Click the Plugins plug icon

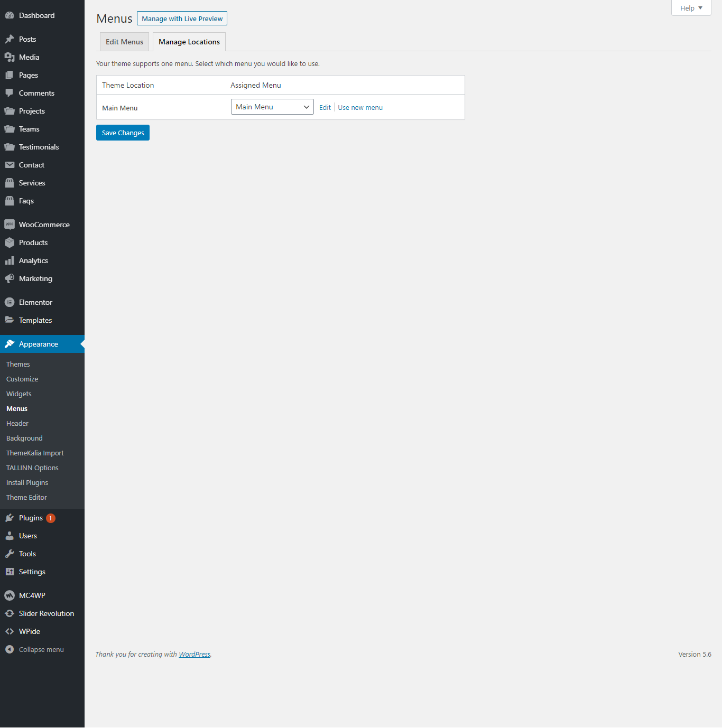[x=10, y=518]
